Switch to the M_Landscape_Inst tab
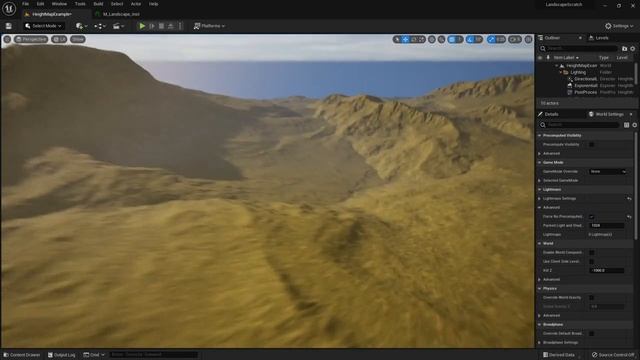The image size is (640, 360). (121, 14)
